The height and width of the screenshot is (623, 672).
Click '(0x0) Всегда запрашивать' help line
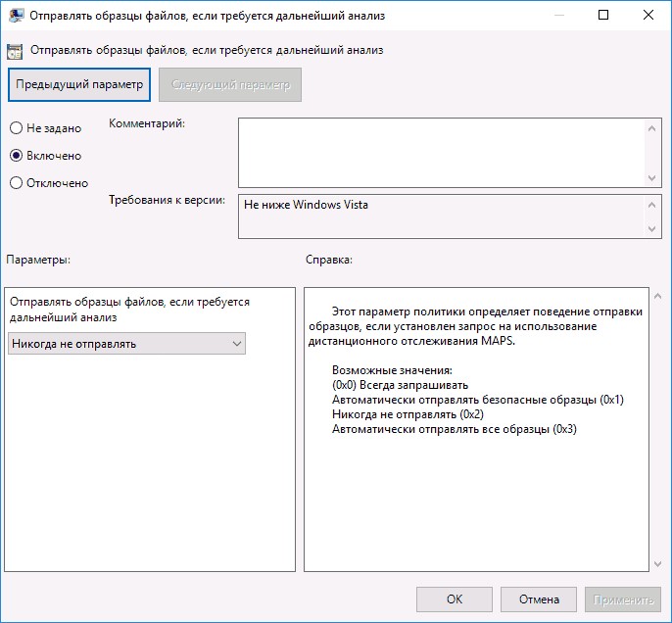click(401, 385)
